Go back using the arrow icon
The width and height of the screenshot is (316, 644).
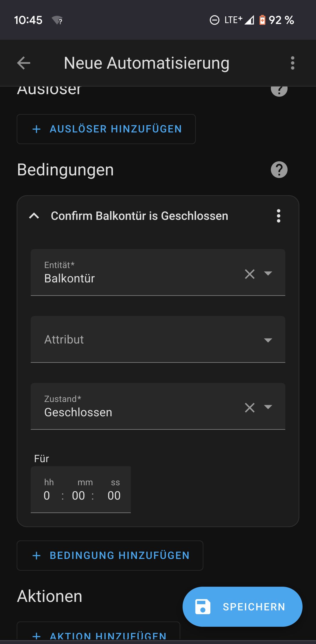[x=24, y=63]
